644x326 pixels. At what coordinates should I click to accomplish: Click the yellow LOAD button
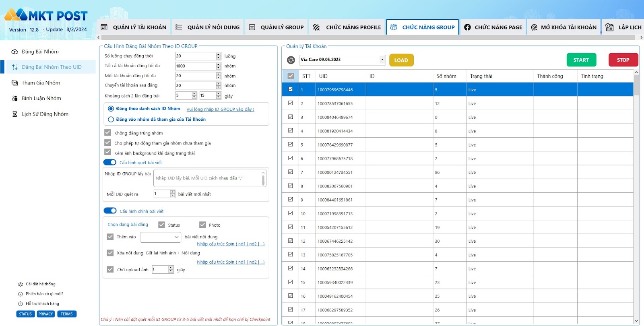401,60
